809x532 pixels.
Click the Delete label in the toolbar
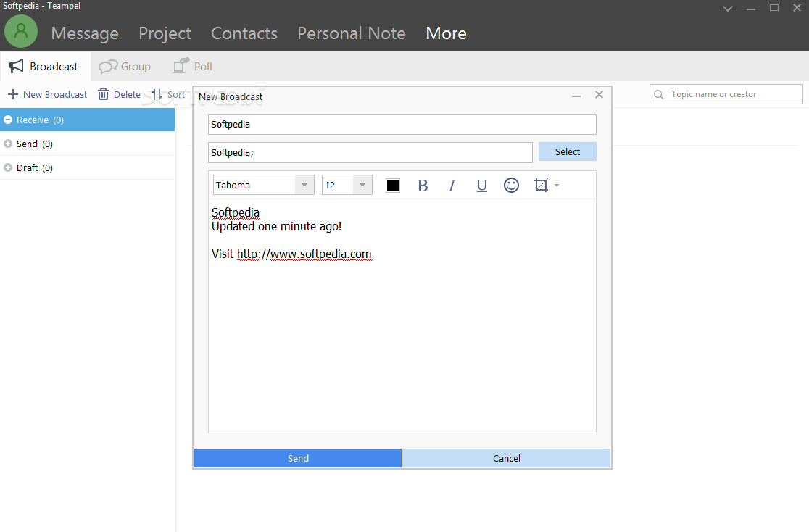[x=127, y=94]
